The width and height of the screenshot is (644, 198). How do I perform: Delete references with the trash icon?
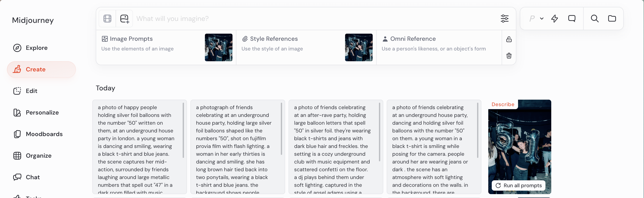(509, 55)
